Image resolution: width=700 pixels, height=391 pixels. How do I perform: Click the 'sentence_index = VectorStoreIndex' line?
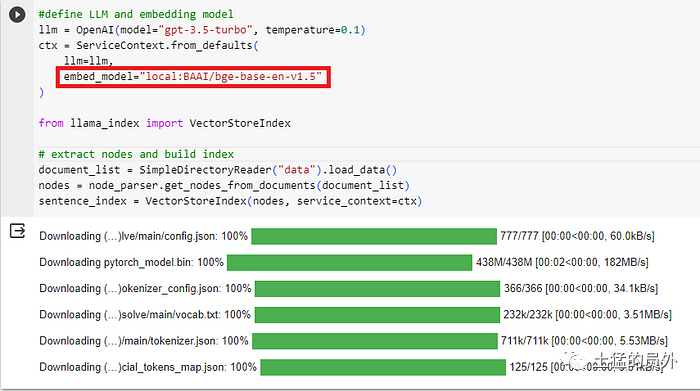point(230,201)
